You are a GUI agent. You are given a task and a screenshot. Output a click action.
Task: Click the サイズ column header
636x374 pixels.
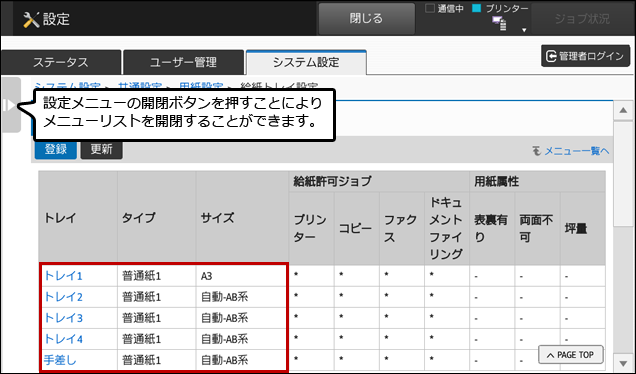coord(242,218)
